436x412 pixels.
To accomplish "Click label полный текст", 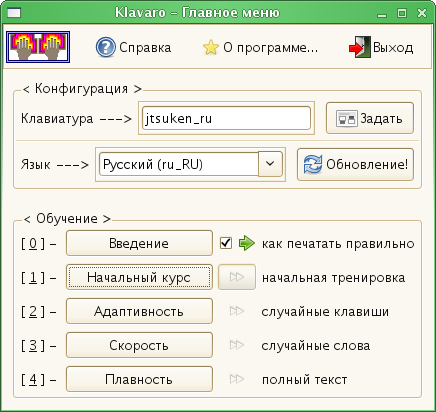I will (304, 380).
